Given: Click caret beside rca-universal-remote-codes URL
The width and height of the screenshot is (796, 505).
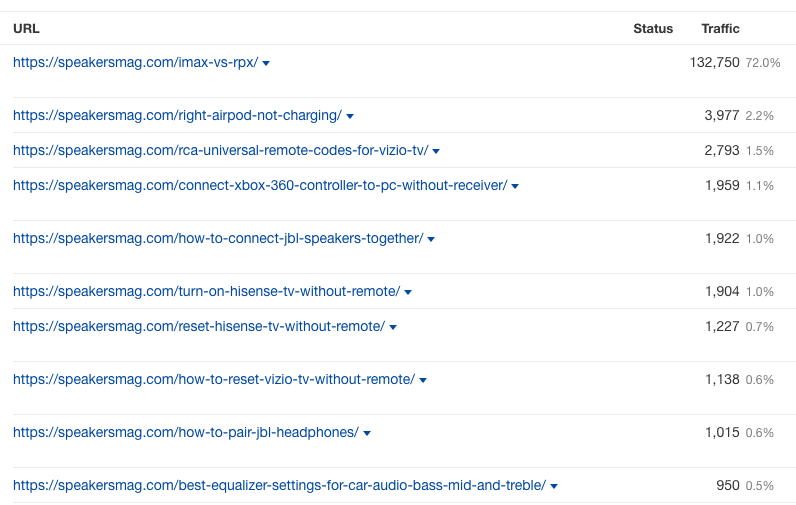Looking at the screenshot, I should [436, 151].
